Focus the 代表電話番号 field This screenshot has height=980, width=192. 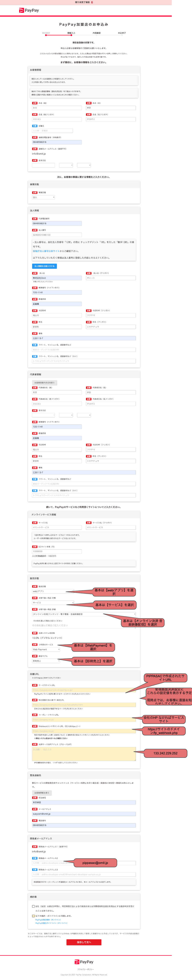pyautogui.click(x=57, y=223)
